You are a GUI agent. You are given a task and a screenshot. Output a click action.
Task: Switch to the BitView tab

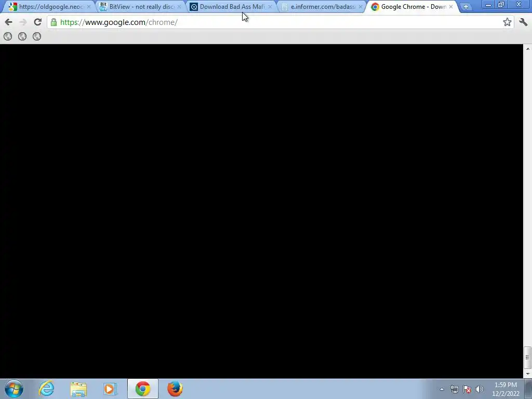pos(139,7)
